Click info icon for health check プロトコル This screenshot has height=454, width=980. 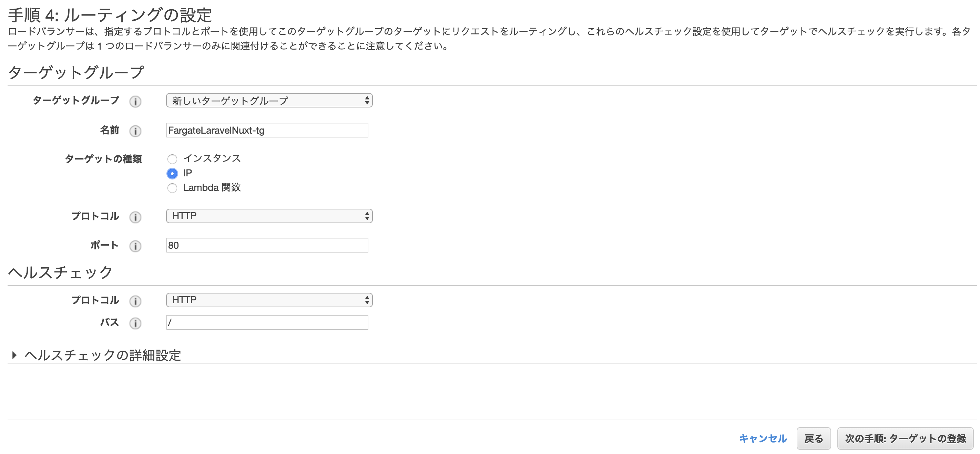click(135, 301)
